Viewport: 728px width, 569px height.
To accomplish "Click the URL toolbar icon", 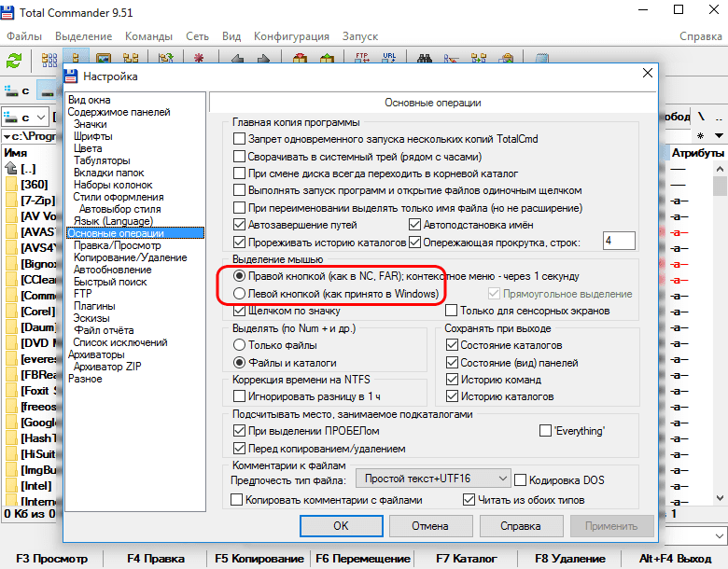I will [x=389, y=58].
